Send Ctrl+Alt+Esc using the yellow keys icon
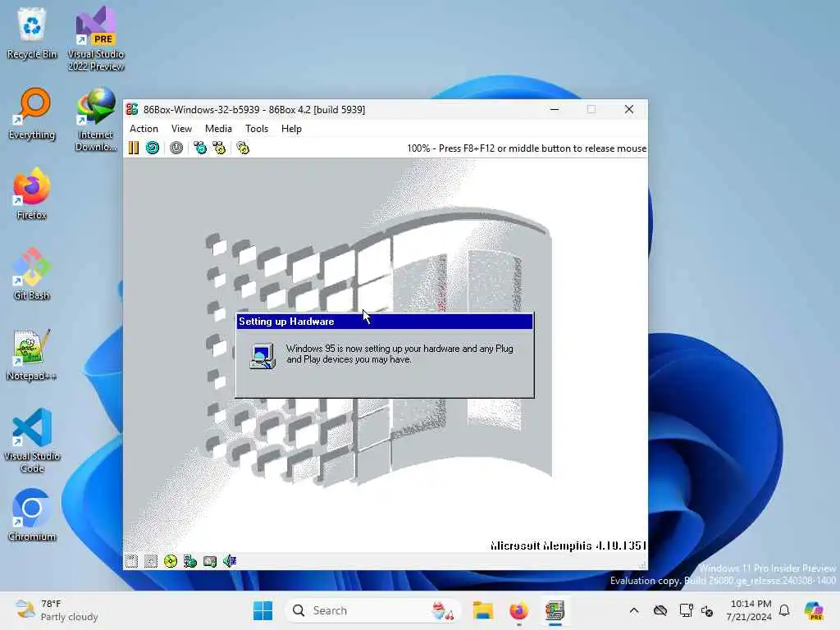 click(x=220, y=148)
